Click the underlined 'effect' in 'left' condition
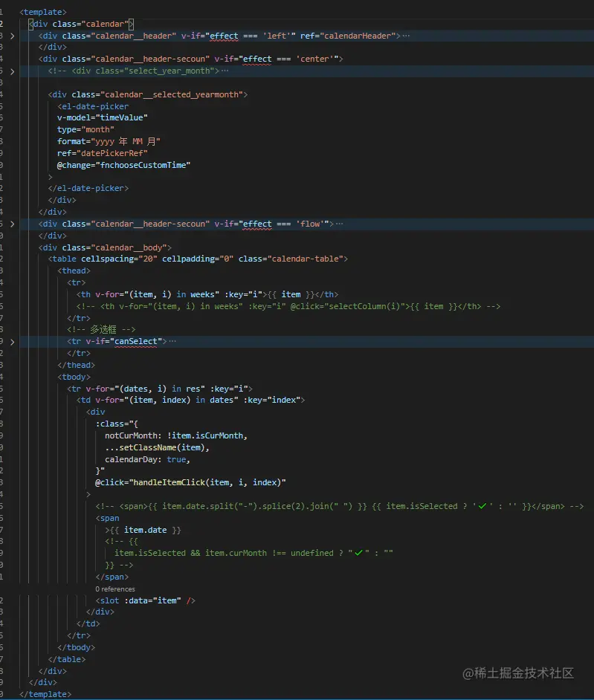 coord(224,36)
